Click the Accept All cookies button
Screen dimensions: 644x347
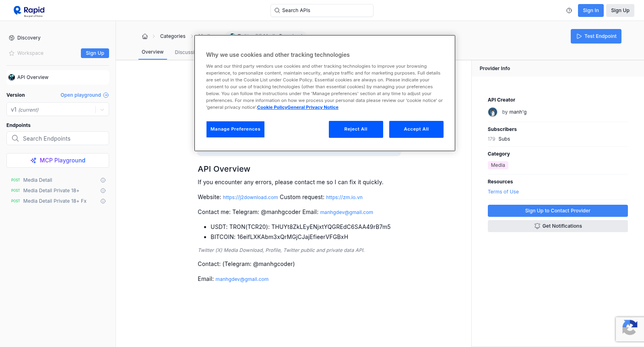(x=416, y=129)
